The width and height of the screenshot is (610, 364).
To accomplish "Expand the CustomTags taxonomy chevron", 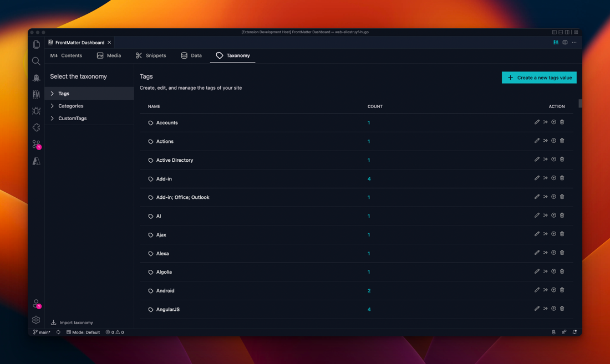I will 52,118.
